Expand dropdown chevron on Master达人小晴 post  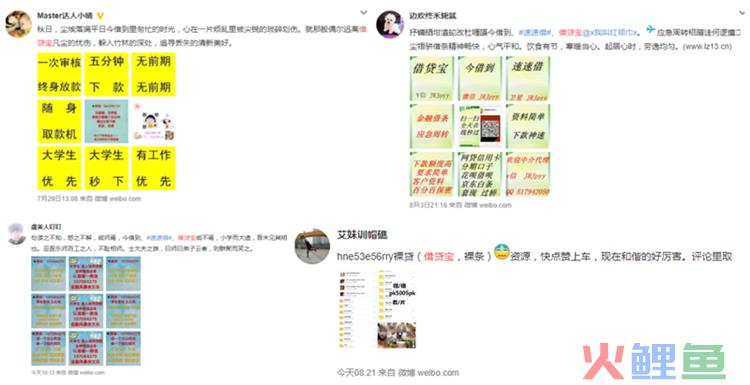(364, 13)
